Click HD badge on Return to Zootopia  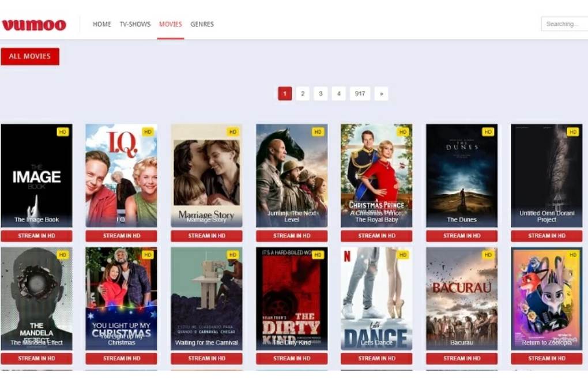click(573, 255)
